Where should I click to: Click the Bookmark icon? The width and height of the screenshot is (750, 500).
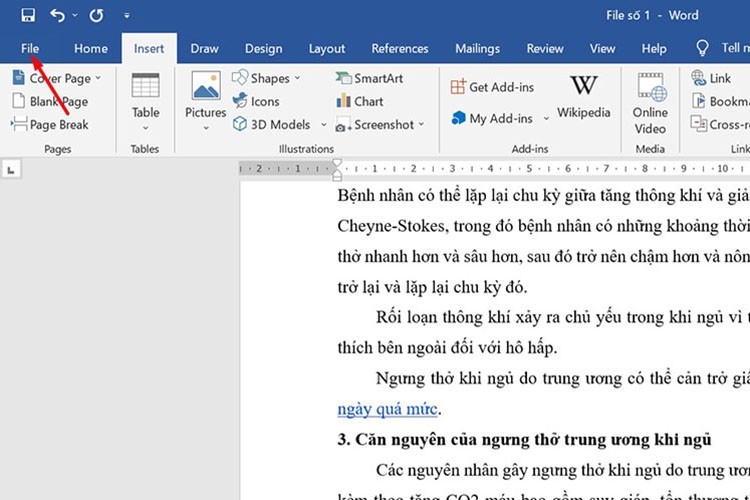[x=699, y=101]
